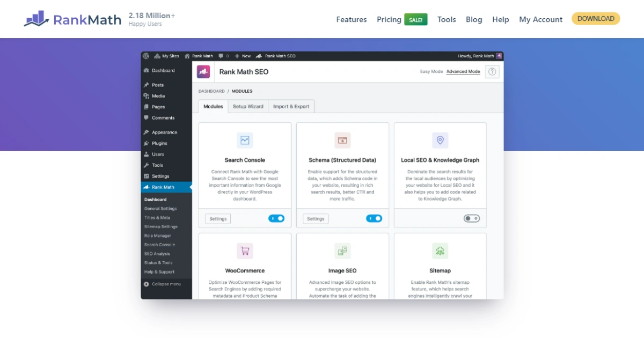Screen dimensions: 644x338
Task: Open General Settings submenu item
Action: pyautogui.click(x=160, y=209)
